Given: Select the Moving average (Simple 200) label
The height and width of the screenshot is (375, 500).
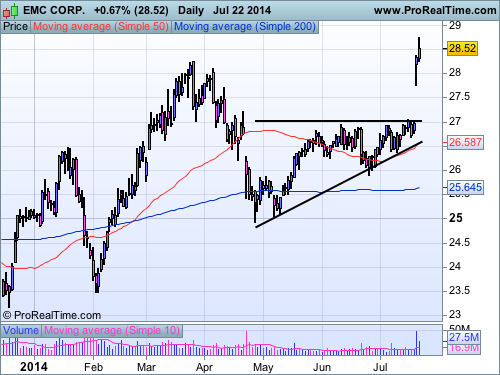Looking at the screenshot, I should coord(245,27).
